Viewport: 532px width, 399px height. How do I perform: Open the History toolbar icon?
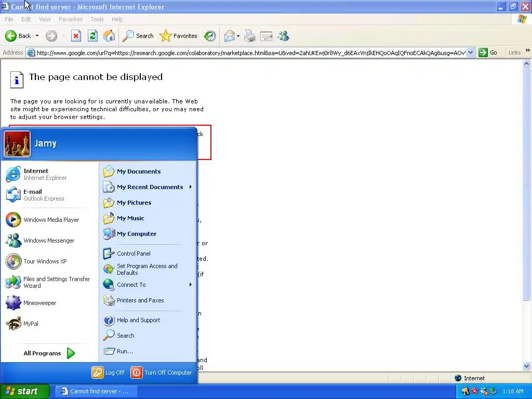point(210,36)
